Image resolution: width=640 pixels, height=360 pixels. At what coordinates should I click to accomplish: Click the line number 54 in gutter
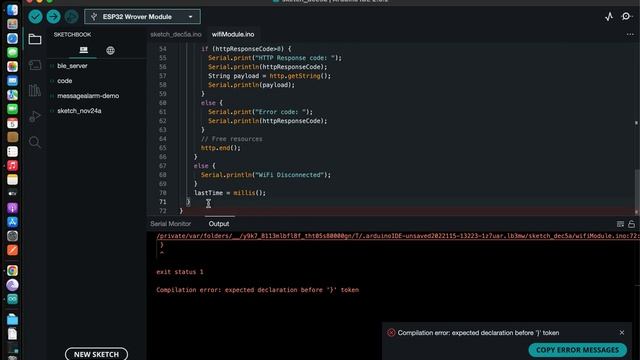coord(162,49)
